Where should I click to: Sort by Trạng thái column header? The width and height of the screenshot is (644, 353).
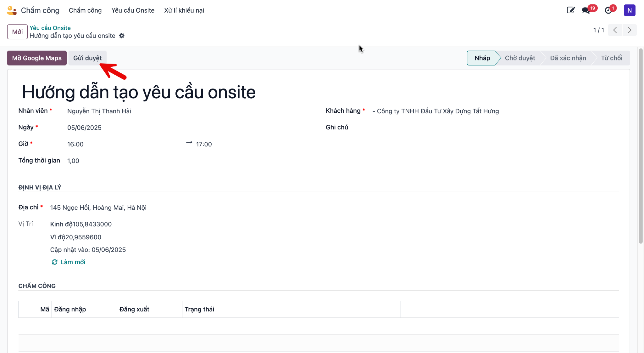tap(291, 309)
